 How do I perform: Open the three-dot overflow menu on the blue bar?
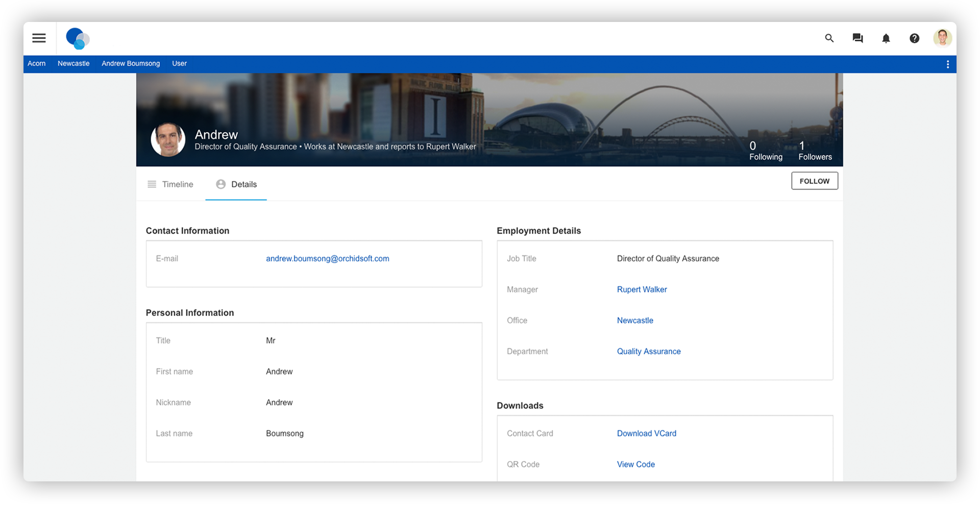(x=948, y=64)
